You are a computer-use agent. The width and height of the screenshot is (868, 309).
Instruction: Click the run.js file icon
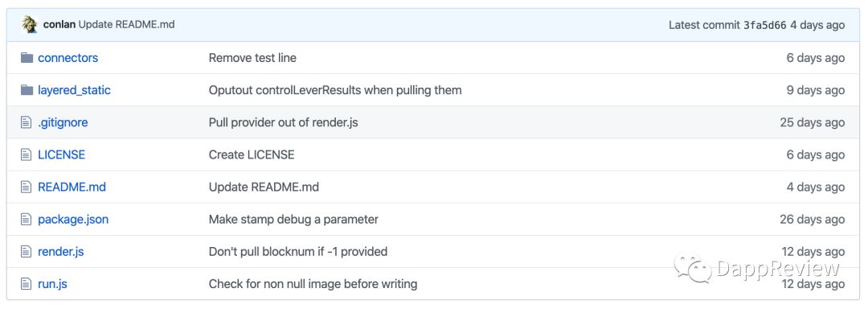(x=26, y=284)
